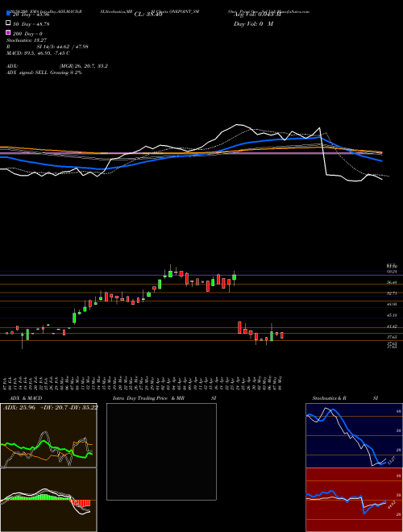Screen dimensions: 403x532
Task: Click the 'Stochastics & R' panel title
Action: pos(330,398)
